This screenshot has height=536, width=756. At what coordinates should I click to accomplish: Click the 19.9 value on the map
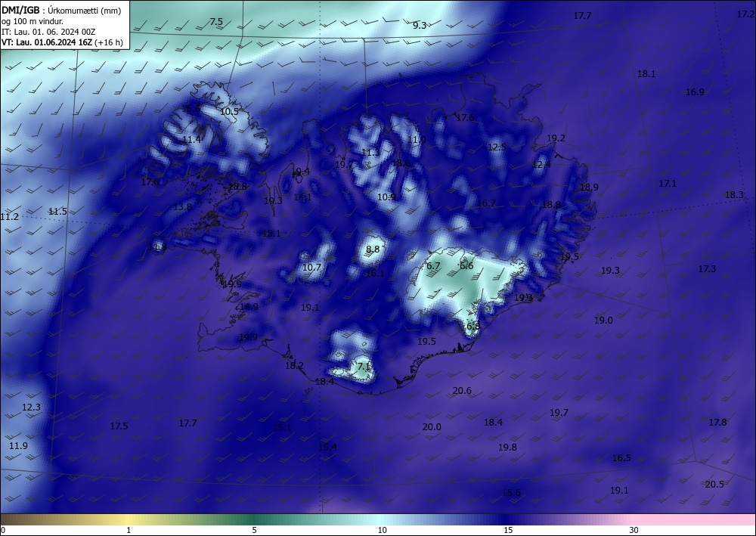[232, 284]
